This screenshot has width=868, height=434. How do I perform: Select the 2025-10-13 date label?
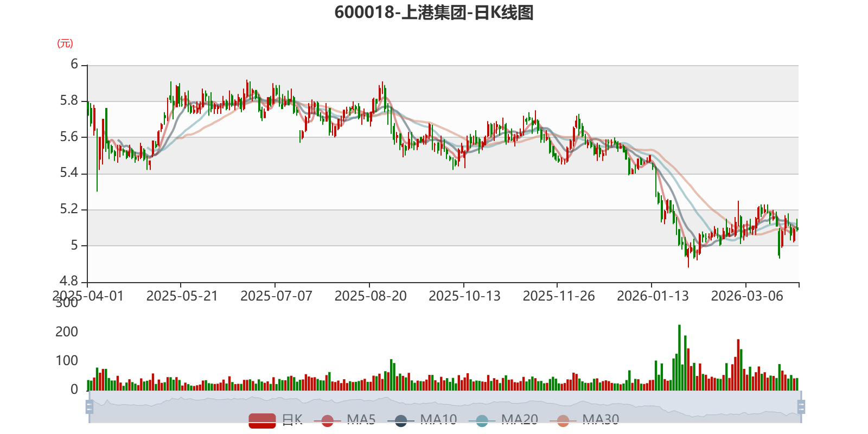[464, 296]
